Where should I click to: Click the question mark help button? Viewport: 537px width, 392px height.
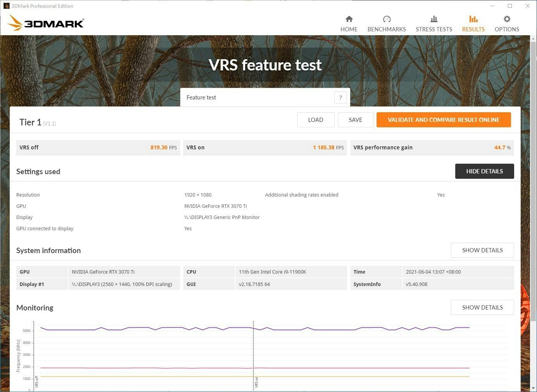(341, 98)
